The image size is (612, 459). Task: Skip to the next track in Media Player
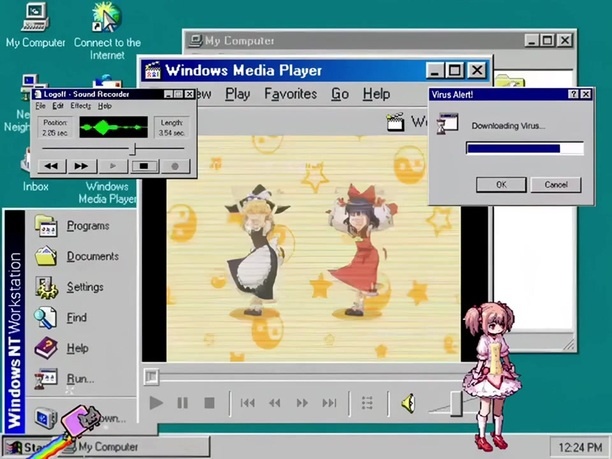[328, 403]
